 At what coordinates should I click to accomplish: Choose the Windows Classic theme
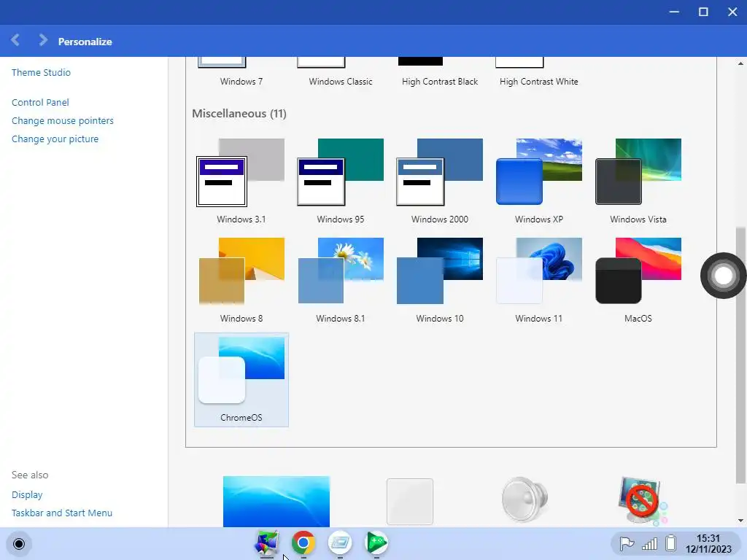tap(340, 72)
